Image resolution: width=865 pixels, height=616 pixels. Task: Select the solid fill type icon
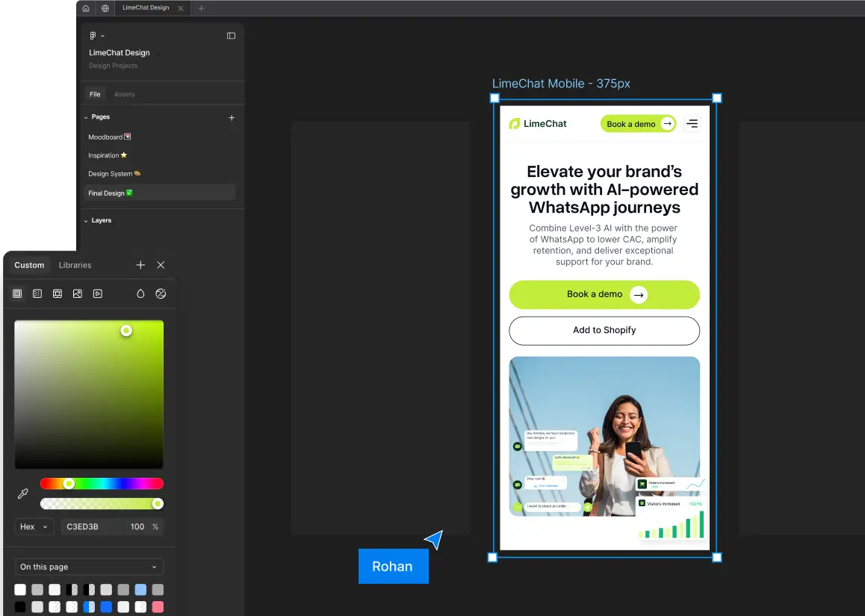(18, 293)
